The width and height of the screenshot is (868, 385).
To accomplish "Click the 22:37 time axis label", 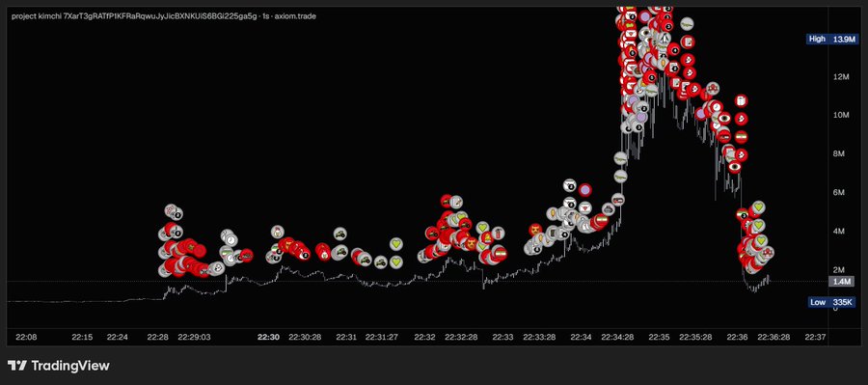I will (815, 337).
